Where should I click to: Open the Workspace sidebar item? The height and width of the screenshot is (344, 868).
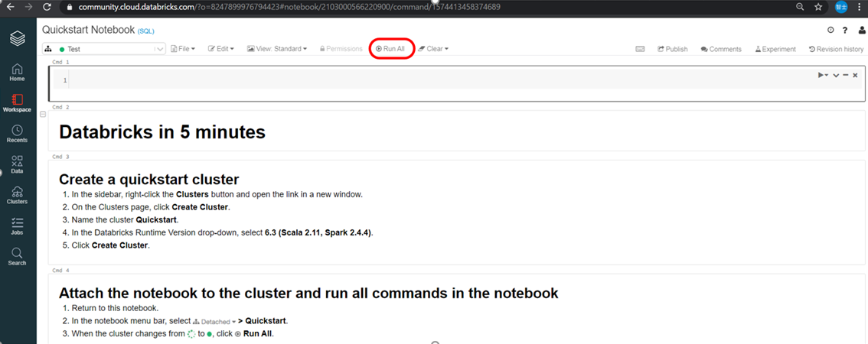coord(17,103)
